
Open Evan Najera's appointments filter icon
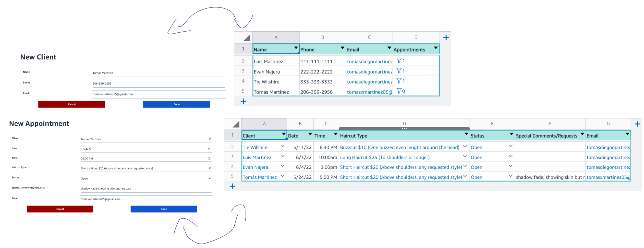[x=399, y=71]
